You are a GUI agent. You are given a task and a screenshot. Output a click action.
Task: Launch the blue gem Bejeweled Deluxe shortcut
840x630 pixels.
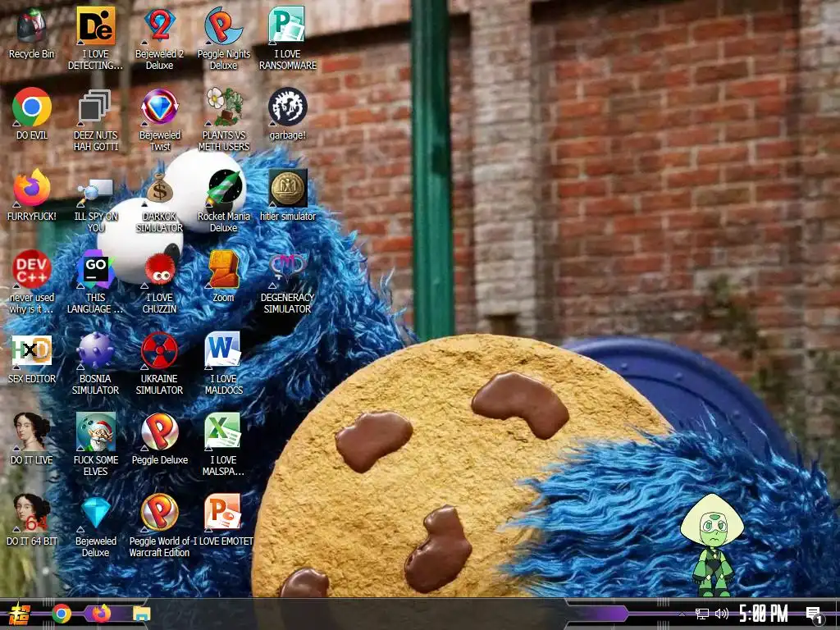coord(95,526)
